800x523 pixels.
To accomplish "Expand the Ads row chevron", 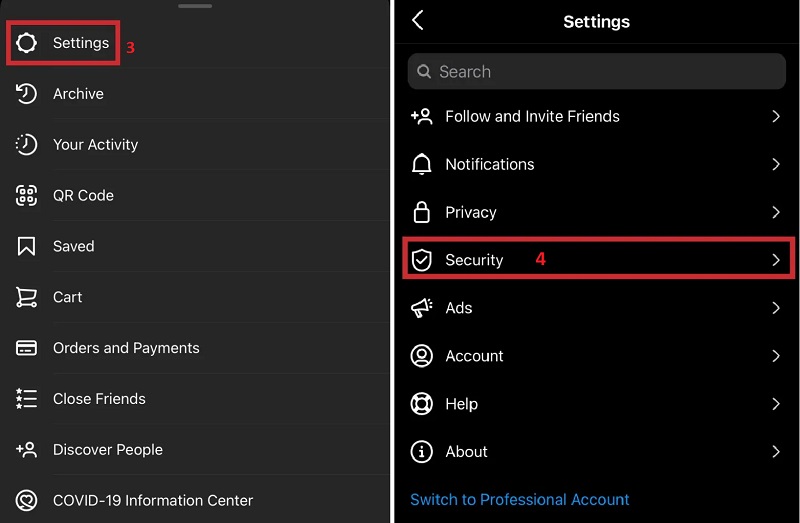I will (x=776, y=308).
